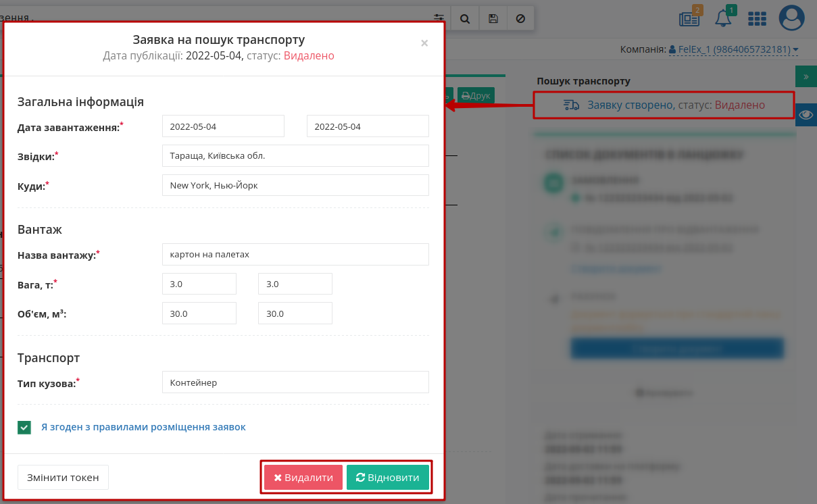Open the notifications bell
The width and height of the screenshot is (817, 504).
point(724,19)
